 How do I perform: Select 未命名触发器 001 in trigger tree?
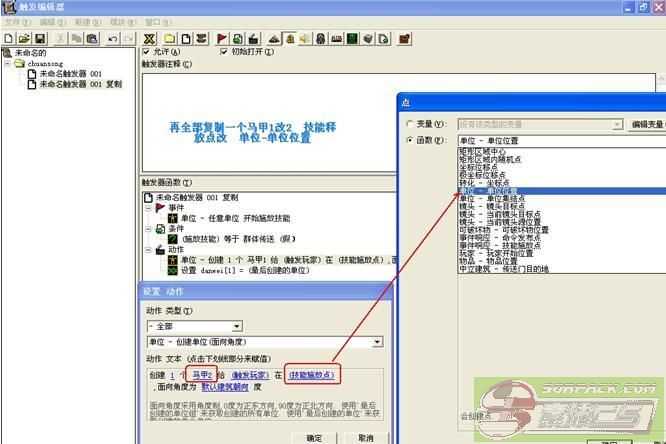coord(69,73)
